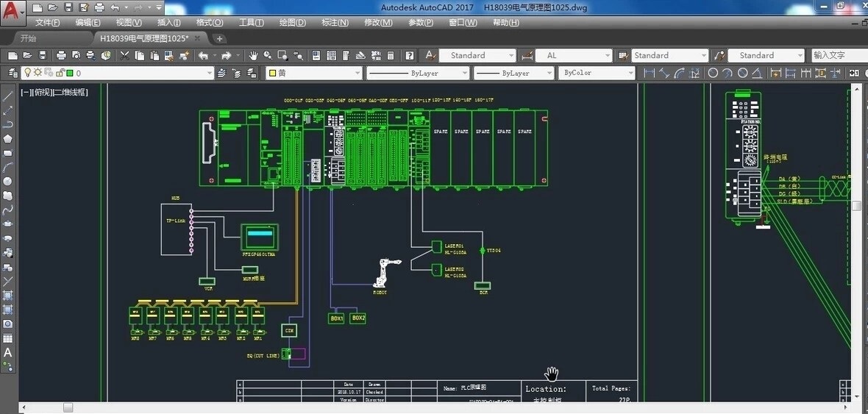This screenshot has height=414, width=868.
Task: Open QuickCalc calculator icon in toolbar
Action: (x=391, y=55)
